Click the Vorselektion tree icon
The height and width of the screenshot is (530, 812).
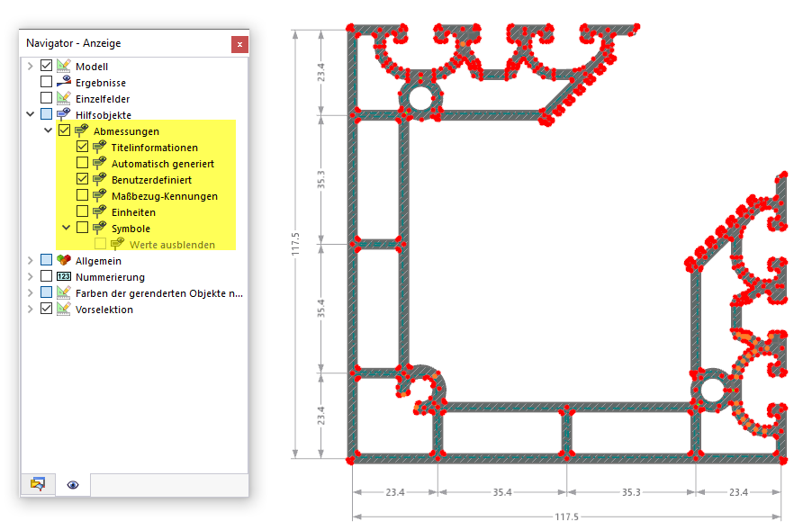pyautogui.click(x=64, y=309)
